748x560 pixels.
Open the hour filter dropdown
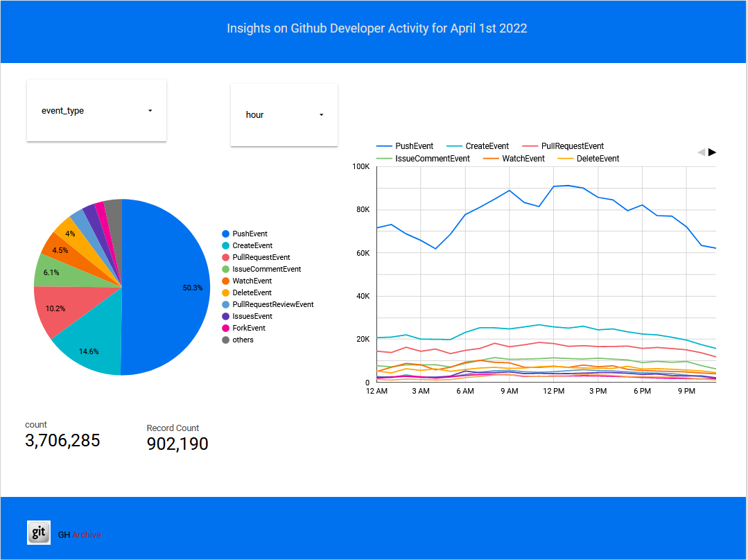point(284,114)
